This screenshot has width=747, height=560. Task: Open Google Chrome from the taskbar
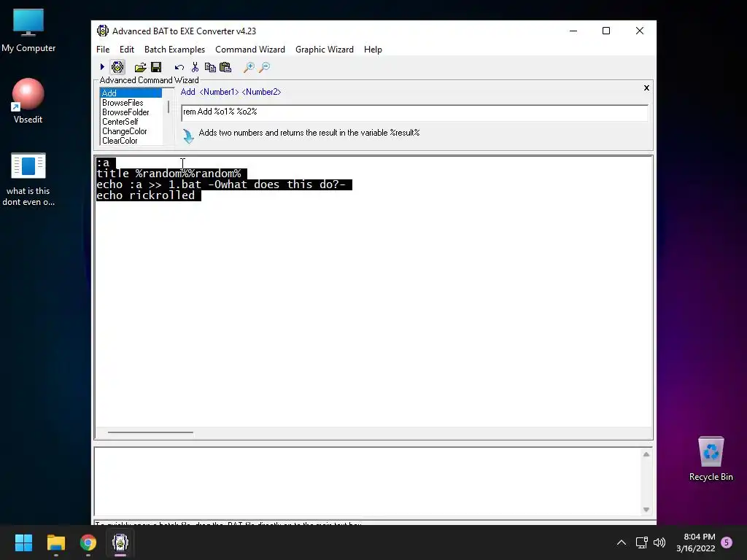88,542
